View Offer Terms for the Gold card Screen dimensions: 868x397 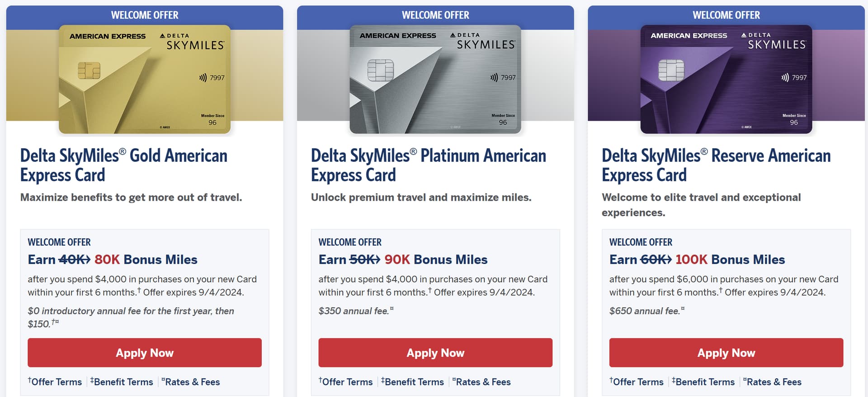point(56,382)
